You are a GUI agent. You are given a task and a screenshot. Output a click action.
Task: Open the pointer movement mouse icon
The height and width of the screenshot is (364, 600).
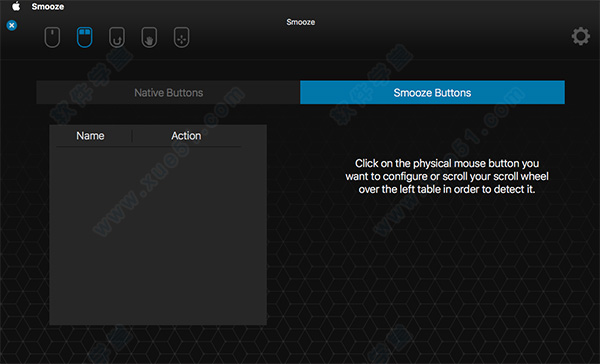coord(181,38)
